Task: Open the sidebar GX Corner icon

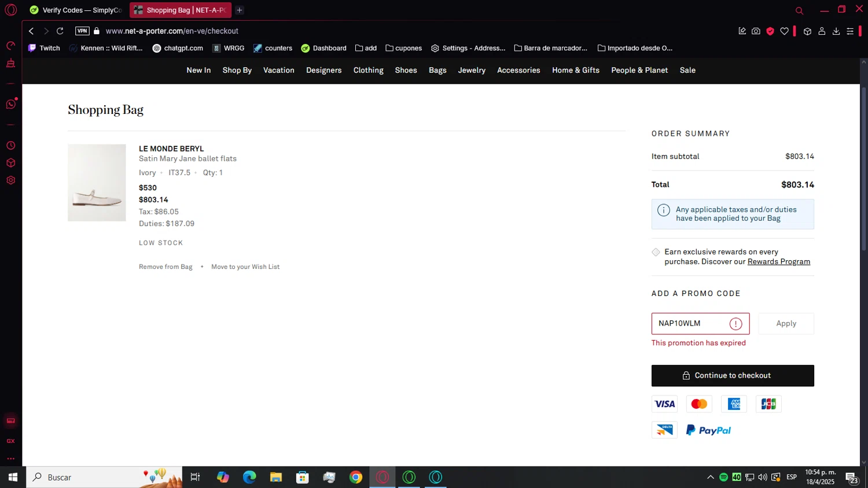Action: point(10,441)
